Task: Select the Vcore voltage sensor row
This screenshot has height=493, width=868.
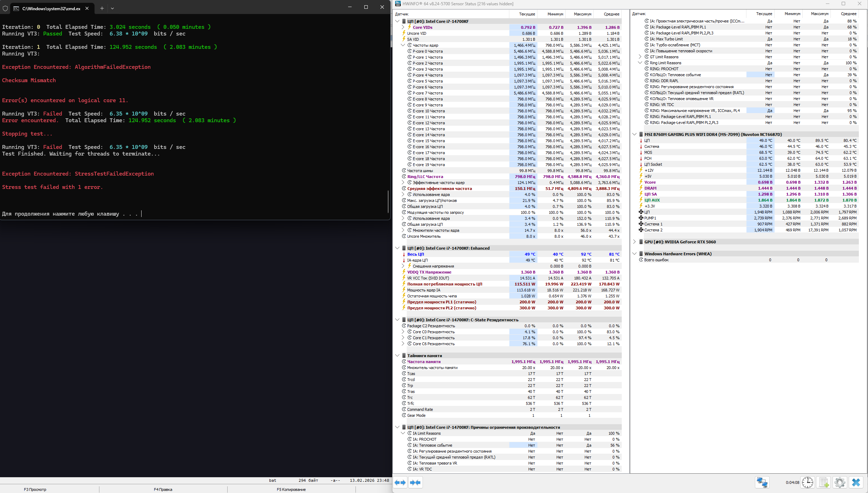Action: [x=650, y=182]
